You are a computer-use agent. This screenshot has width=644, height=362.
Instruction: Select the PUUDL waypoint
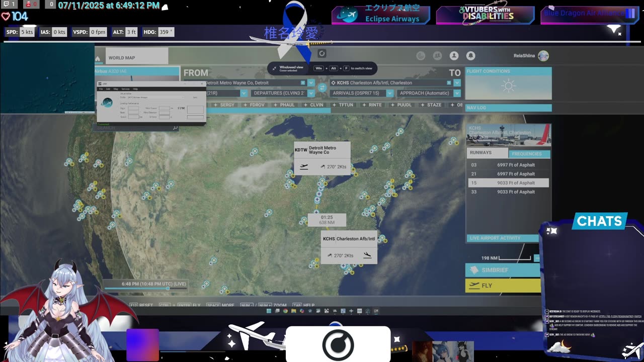pyautogui.click(x=401, y=105)
